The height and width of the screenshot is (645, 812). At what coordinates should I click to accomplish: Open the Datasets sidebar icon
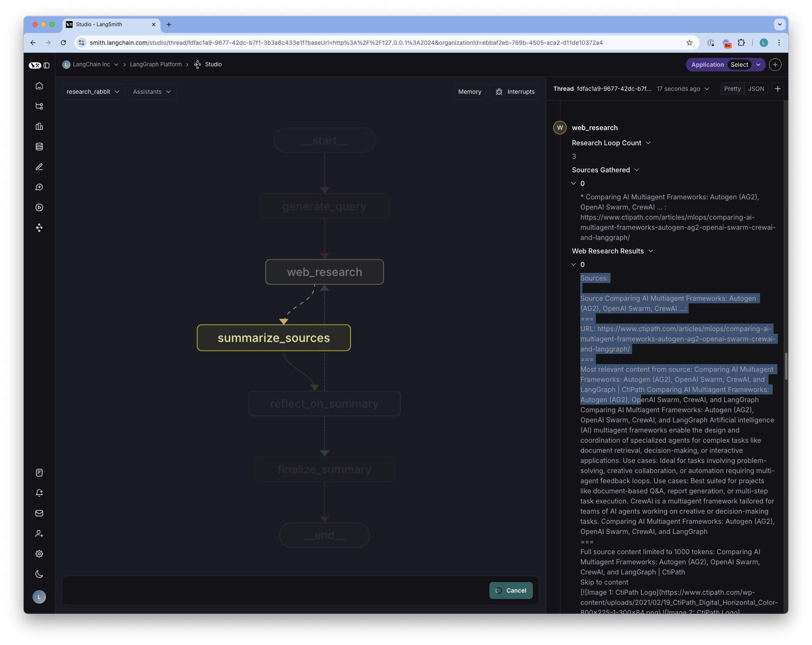[x=39, y=147]
